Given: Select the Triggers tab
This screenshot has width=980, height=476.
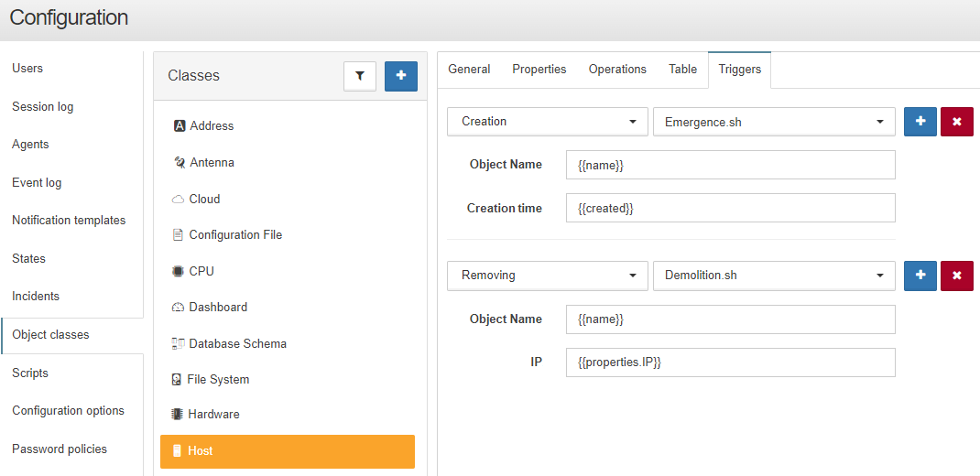Looking at the screenshot, I should pyautogui.click(x=740, y=70).
